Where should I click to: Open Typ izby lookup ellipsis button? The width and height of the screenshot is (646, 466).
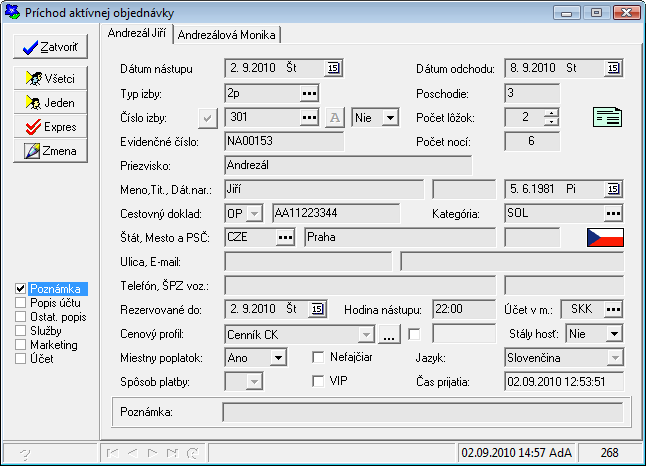click(x=309, y=94)
